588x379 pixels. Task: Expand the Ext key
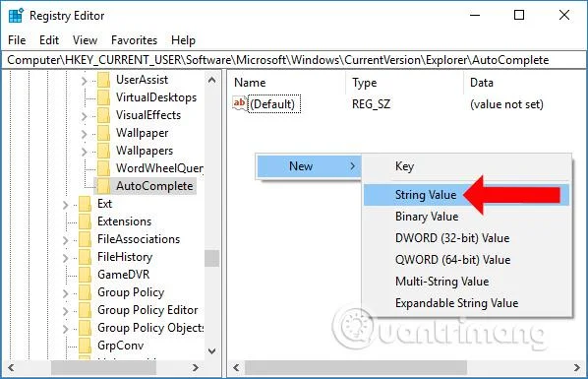(66, 205)
